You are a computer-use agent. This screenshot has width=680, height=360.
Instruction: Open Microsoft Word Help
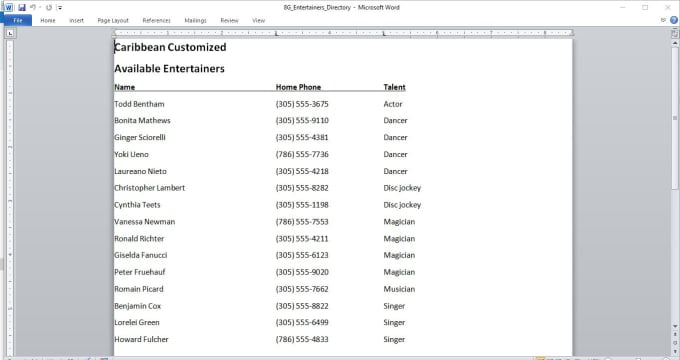pos(673,20)
